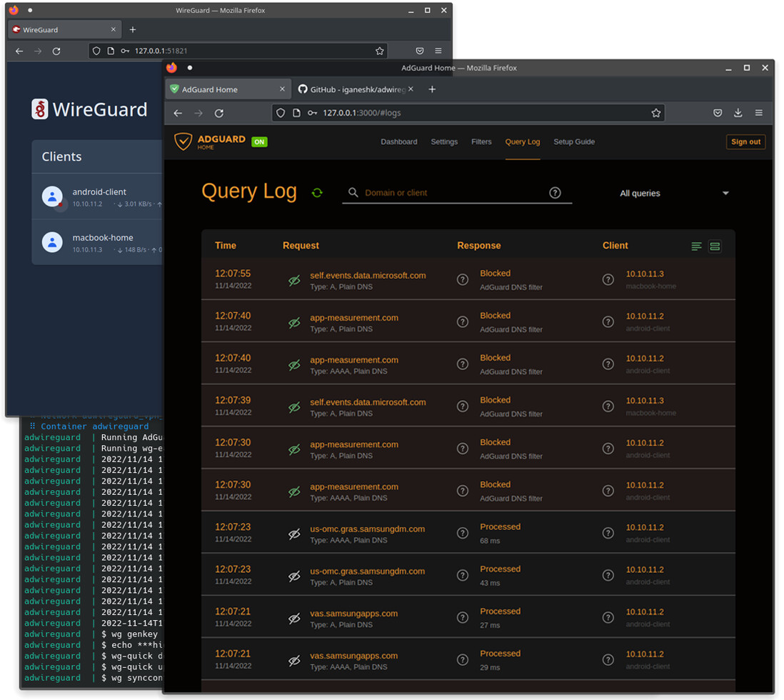This screenshot has height=700, width=784.
Task: Select macbook-home in WireGuard clients list
Action: (x=98, y=243)
